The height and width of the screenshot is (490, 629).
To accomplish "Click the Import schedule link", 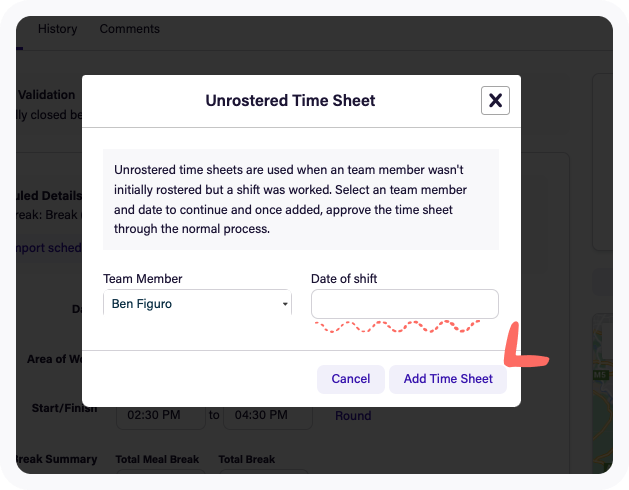I will [49, 248].
